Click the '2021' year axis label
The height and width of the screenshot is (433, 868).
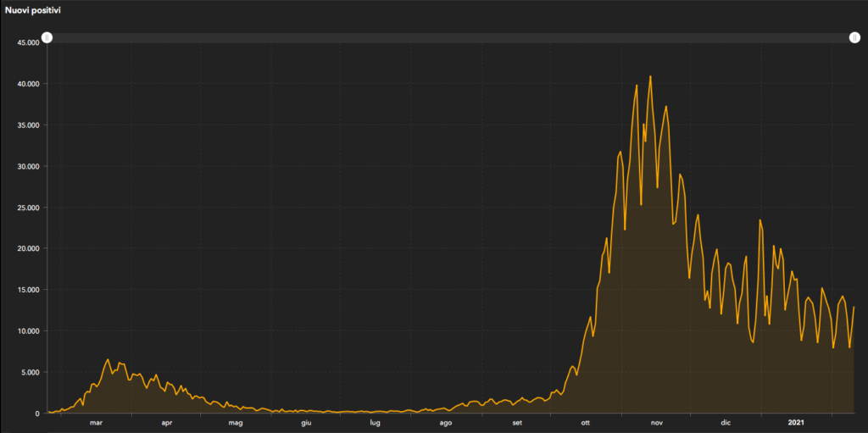coord(796,422)
